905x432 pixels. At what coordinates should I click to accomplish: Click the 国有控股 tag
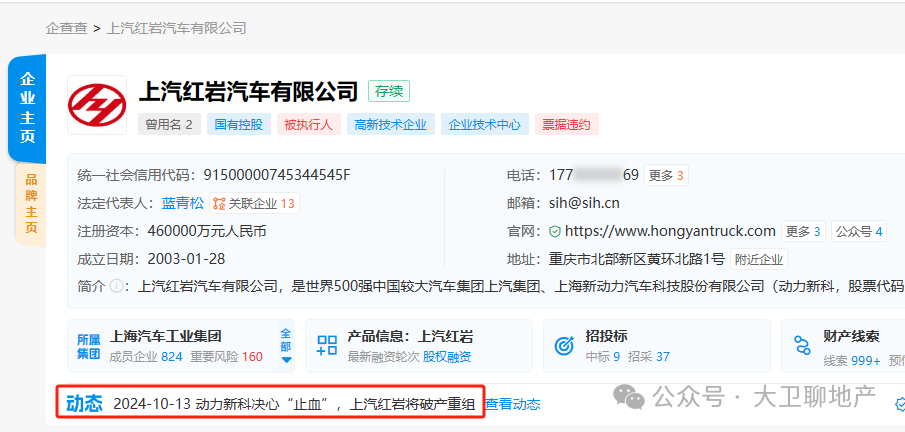(239, 124)
